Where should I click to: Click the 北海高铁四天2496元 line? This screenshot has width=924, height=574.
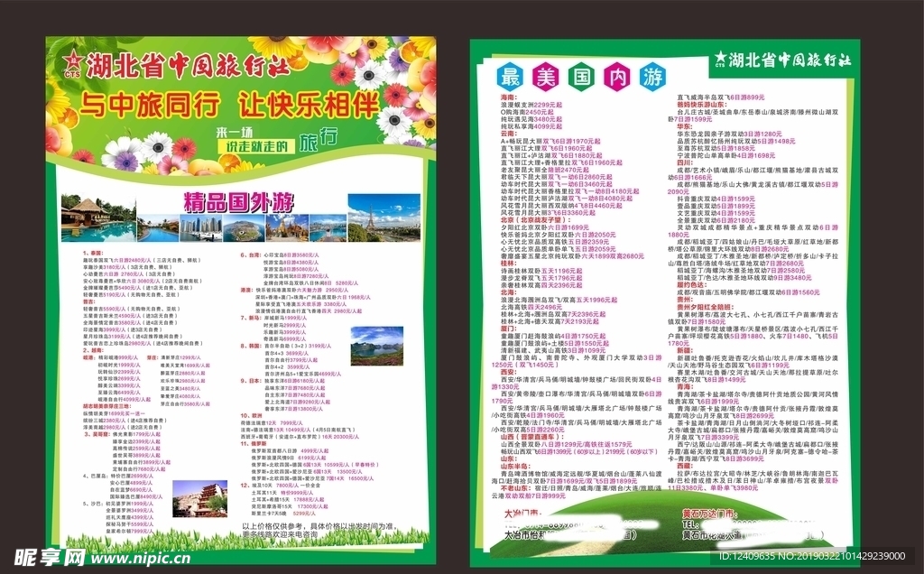[x=531, y=307]
